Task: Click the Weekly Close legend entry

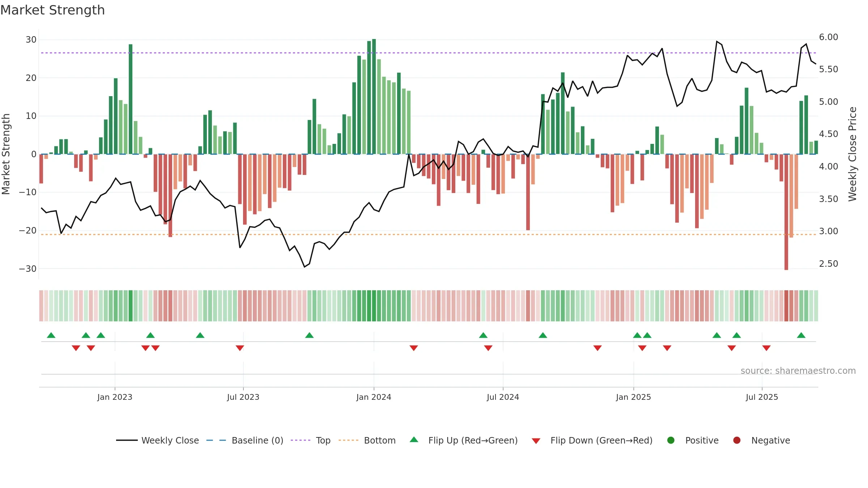Action: click(157, 440)
